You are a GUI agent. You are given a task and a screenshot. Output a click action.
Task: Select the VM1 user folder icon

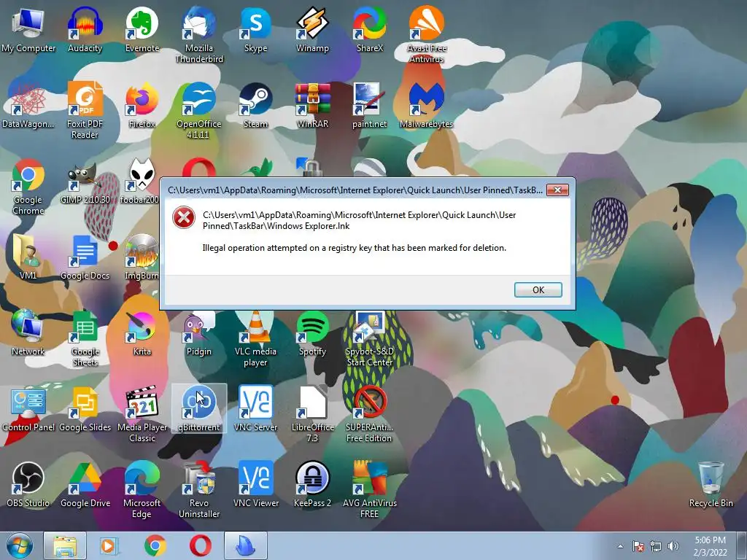[28, 256]
